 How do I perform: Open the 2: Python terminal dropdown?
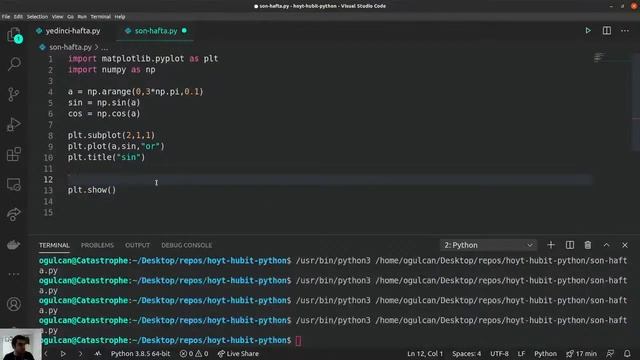[489, 245]
